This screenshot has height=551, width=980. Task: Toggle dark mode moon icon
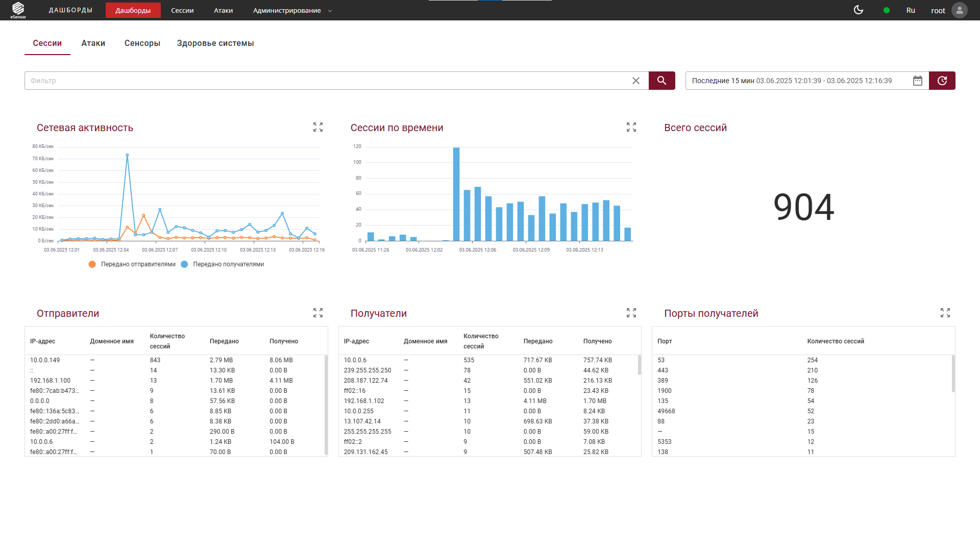859,10
